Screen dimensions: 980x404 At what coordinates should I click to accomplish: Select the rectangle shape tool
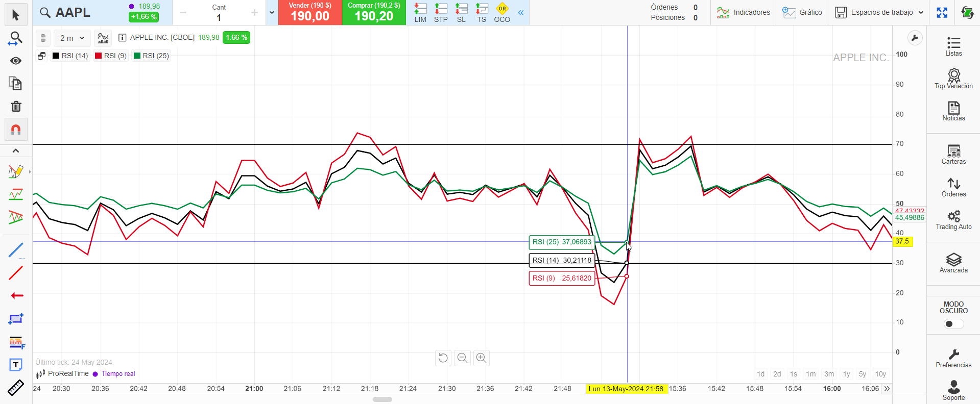point(16,319)
